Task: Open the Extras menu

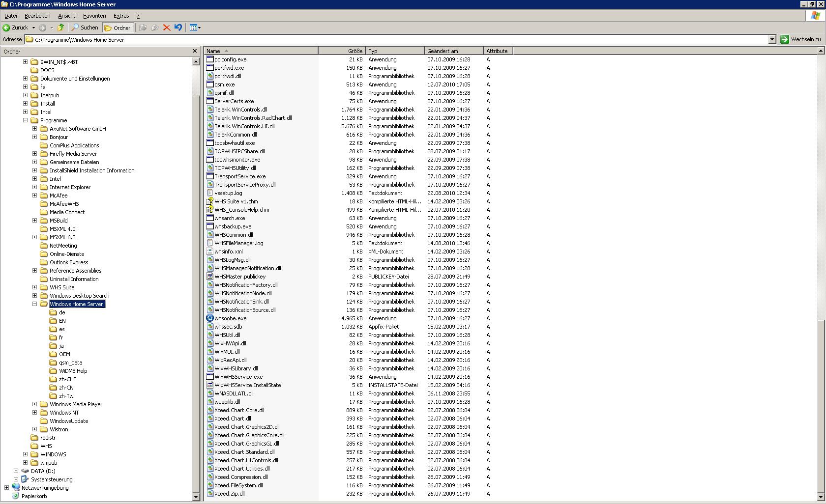Action: (x=121, y=16)
